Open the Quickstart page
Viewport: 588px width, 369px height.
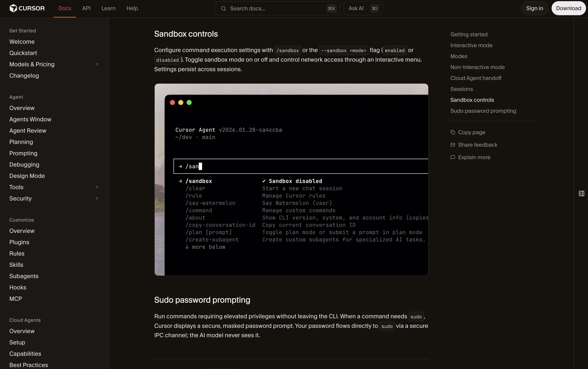coord(23,53)
